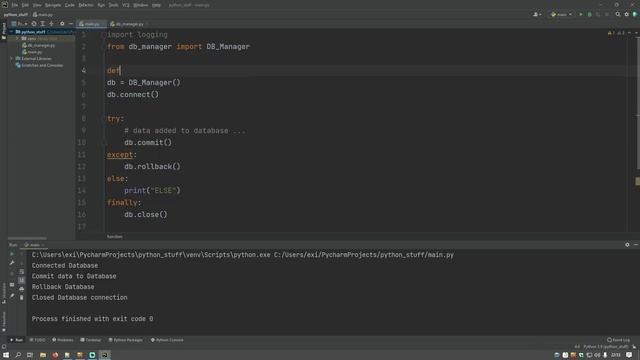The height and width of the screenshot is (360, 640).
Task: Open the Edit menu
Action: (25, 5)
